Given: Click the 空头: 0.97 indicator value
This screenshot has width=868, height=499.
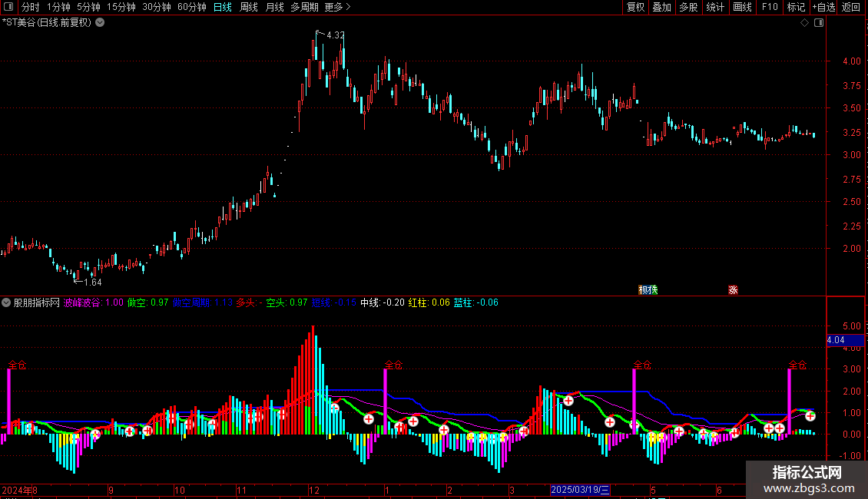Looking at the screenshot, I should coord(287,302).
